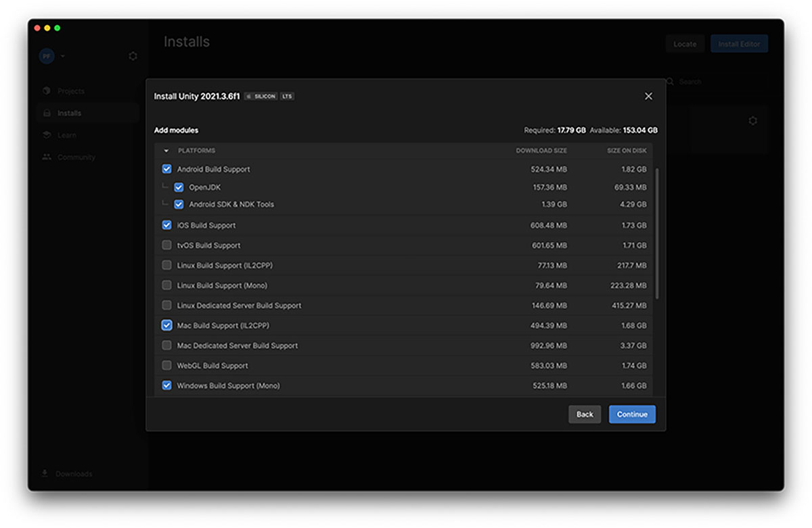
Task: Go back with the Back button
Action: (x=585, y=414)
